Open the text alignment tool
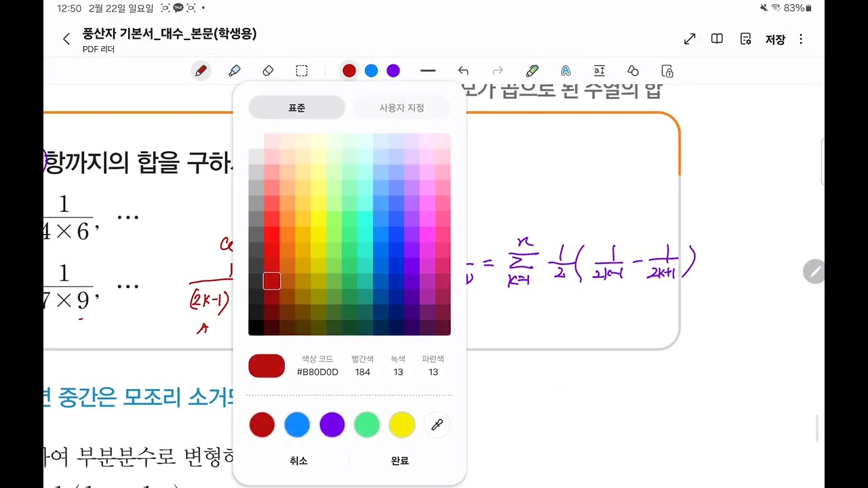The image size is (868, 488). 599,70
